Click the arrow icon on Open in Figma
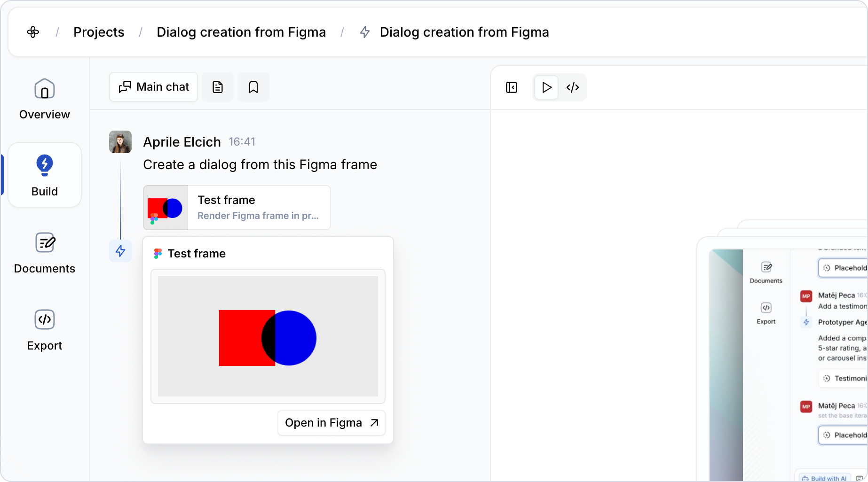868x482 pixels. coord(374,423)
